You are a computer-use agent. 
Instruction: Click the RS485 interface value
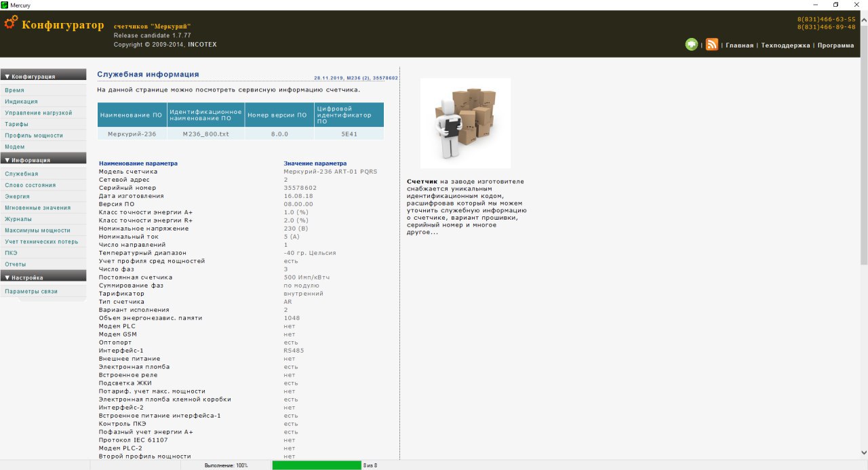pos(294,351)
